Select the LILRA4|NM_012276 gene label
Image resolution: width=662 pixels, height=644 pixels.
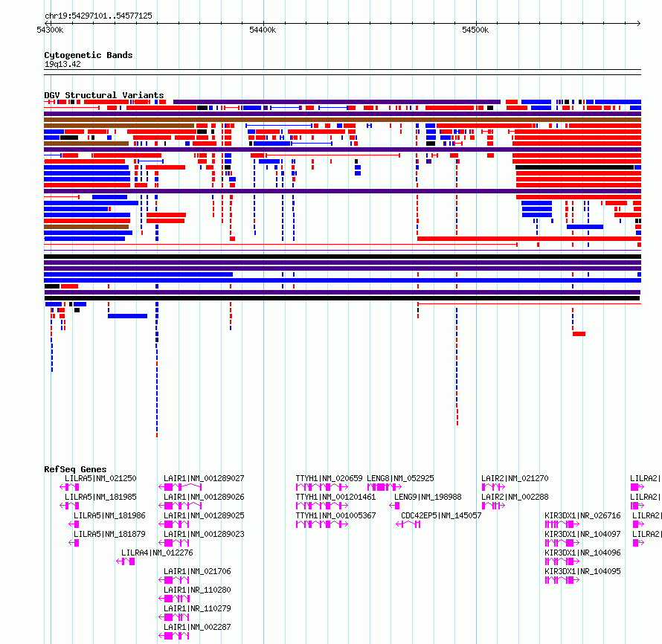tap(157, 553)
